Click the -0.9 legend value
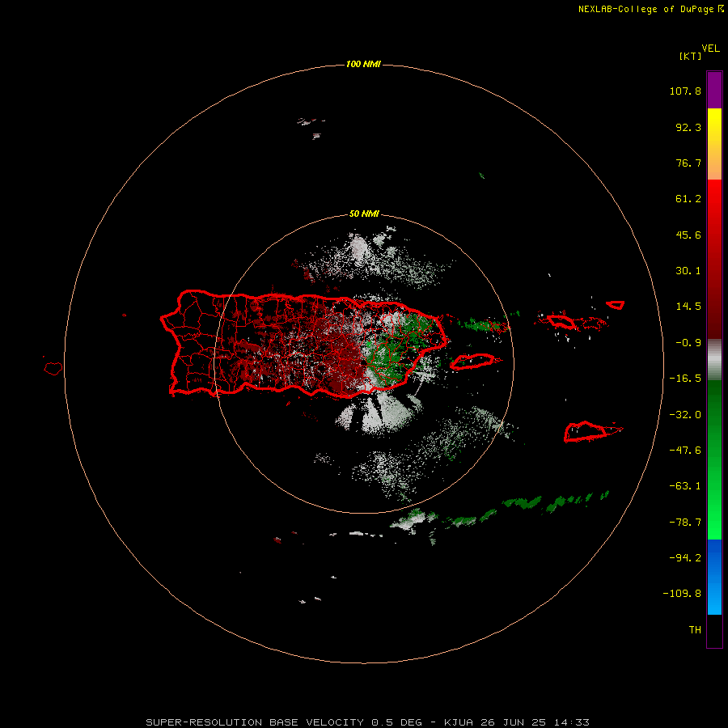Viewport: 728px width, 728px height. pyautogui.click(x=688, y=343)
